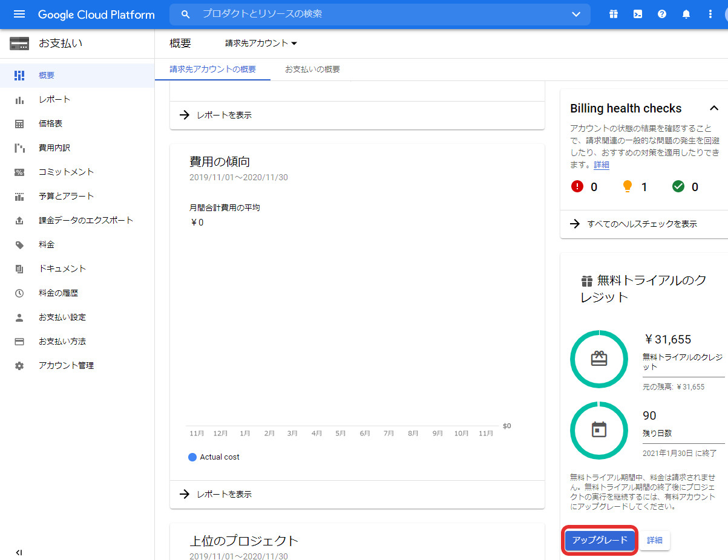Activate Cloud Shell from the top bar
728x560 pixels.
[637, 14]
